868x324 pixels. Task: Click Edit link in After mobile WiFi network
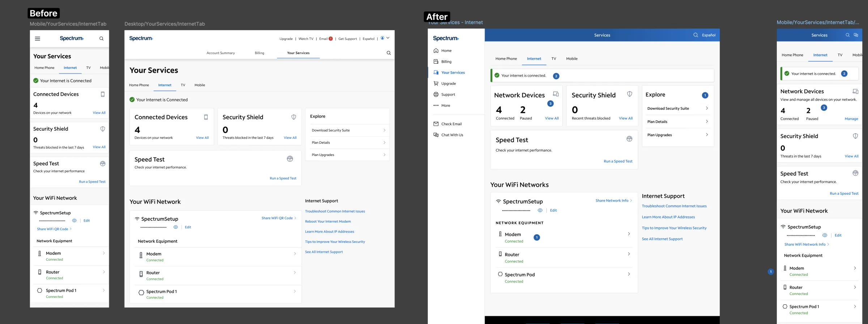[838, 235]
